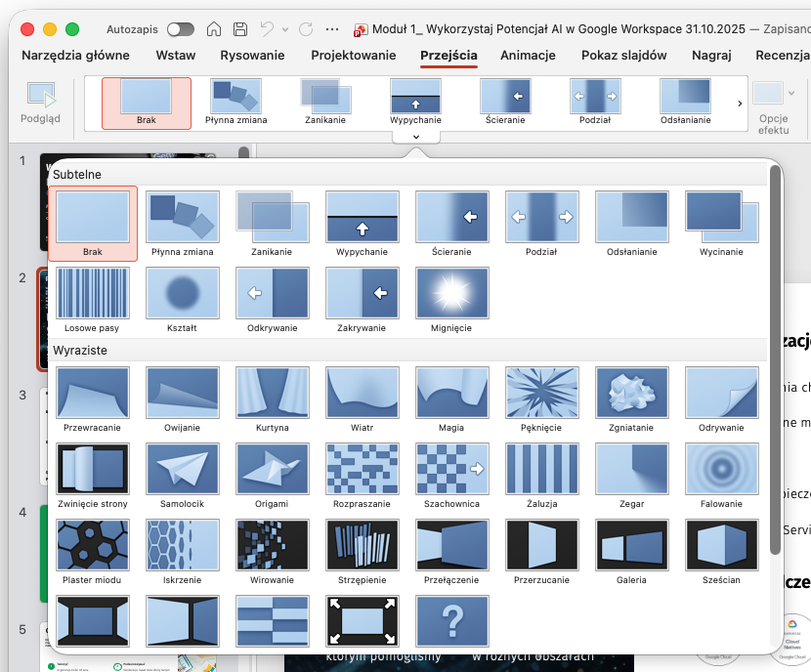Switch to the Projektowanie tab

354,56
